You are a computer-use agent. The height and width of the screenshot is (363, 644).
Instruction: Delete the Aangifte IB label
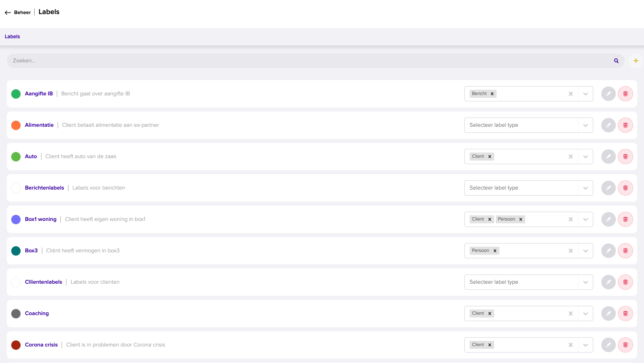click(x=625, y=94)
